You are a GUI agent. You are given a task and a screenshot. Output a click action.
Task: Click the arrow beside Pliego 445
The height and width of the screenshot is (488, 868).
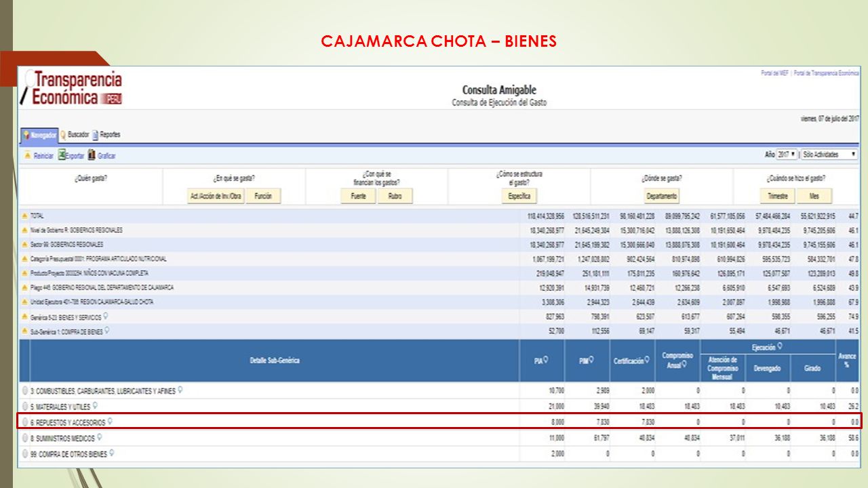[25, 288]
